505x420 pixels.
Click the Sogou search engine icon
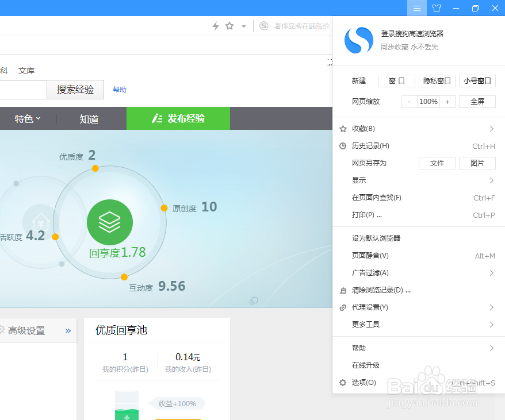pyautogui.click(x=264, y=26)
